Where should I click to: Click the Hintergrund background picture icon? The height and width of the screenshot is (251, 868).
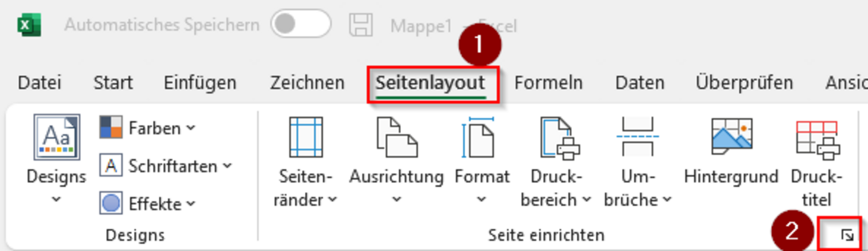(731, 136)
